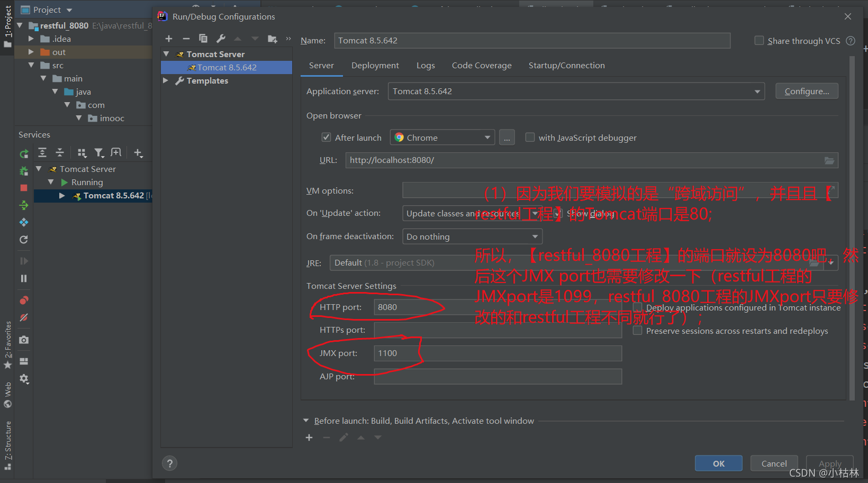Click browser ellipsis button

pos(507,138)
